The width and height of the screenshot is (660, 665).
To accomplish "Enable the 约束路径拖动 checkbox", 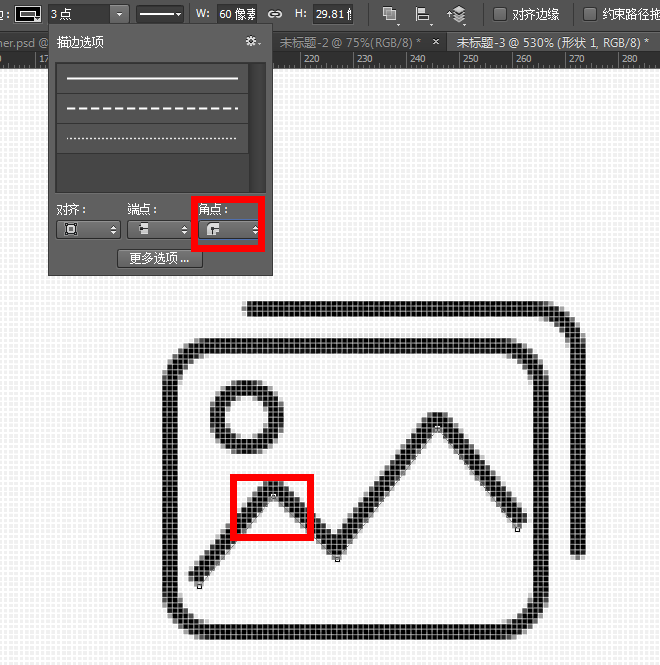I will [590, 14].
